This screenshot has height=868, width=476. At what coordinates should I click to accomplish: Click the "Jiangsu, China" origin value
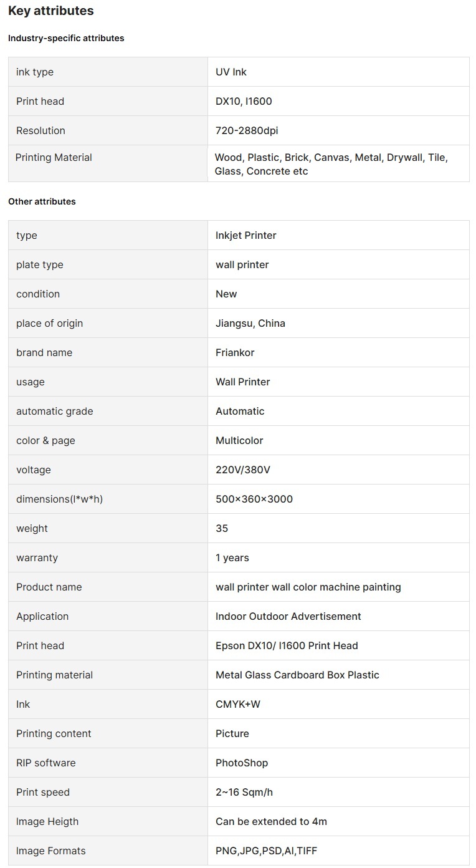pyautogui.click(x=250, y=323)
